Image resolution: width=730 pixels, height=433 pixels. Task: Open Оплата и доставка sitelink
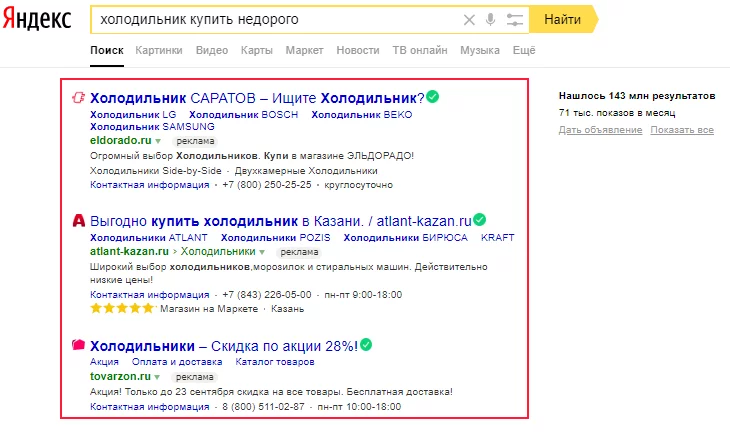click(177, 362)
